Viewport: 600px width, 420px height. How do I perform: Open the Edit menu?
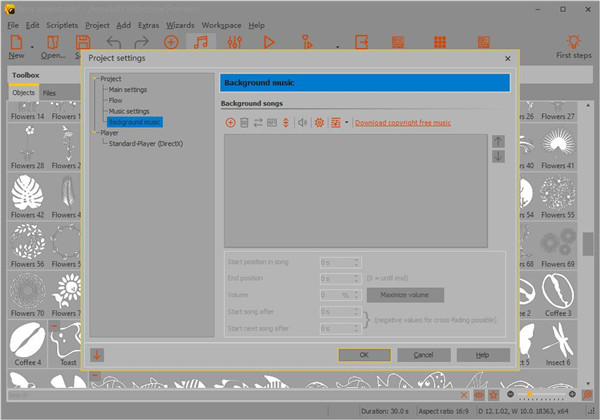[x=33, y=25]
